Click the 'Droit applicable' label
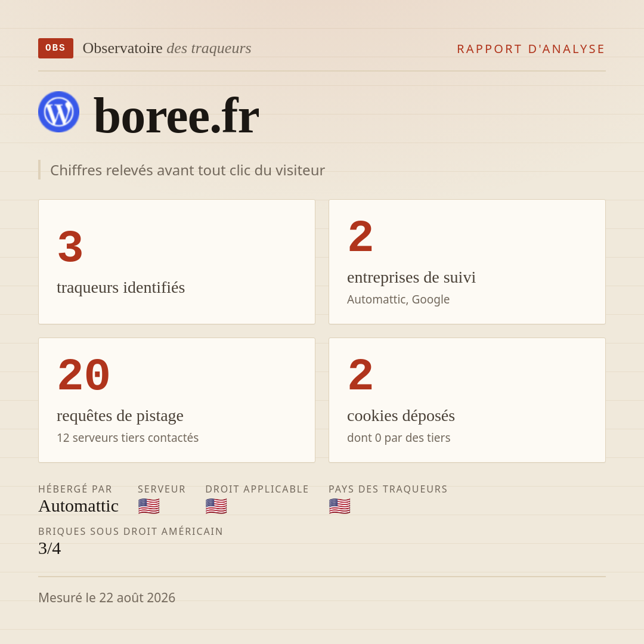Viewport: 644px width, 644px height. [x=257, y=489]
